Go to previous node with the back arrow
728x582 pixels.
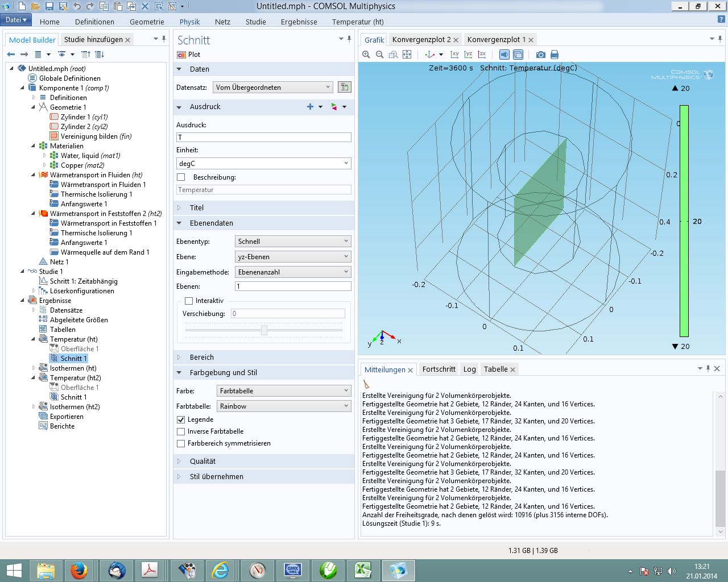click(x=11, y=55)
